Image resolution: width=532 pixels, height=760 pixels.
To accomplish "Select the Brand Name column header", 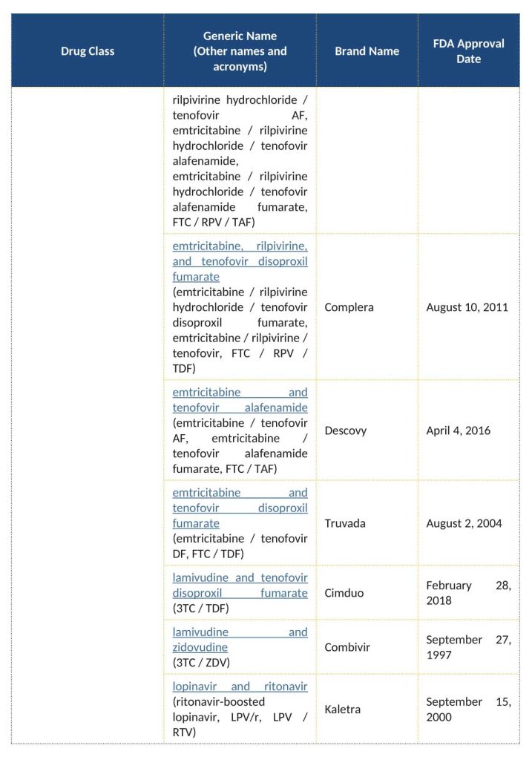I will click(x=367, y=51).
